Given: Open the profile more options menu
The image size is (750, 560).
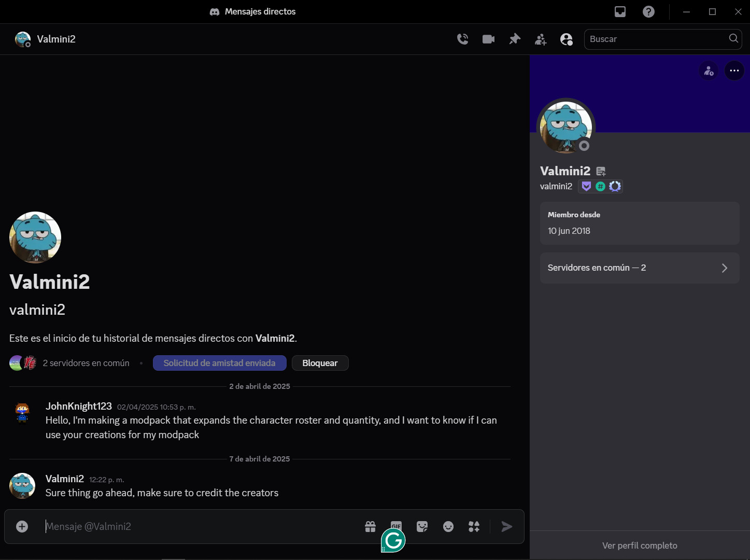Looking at the screenshot, I should 734,71.
